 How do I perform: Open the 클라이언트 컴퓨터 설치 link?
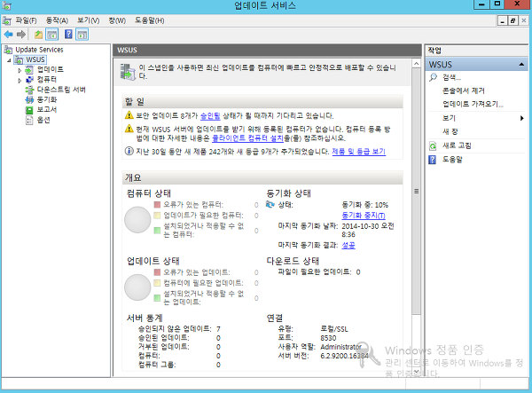[247, 138]
